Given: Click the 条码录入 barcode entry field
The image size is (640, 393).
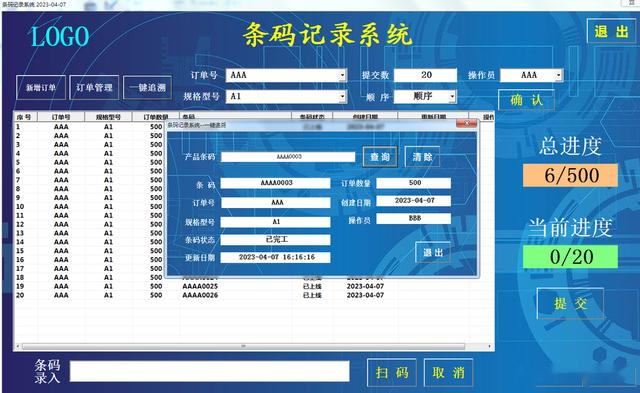Looking at the screenshot, I should (x=210, y=371).
